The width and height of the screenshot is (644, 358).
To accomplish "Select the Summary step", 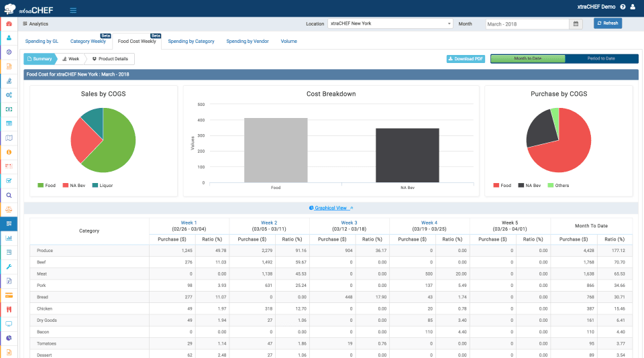I will (40, 59).
